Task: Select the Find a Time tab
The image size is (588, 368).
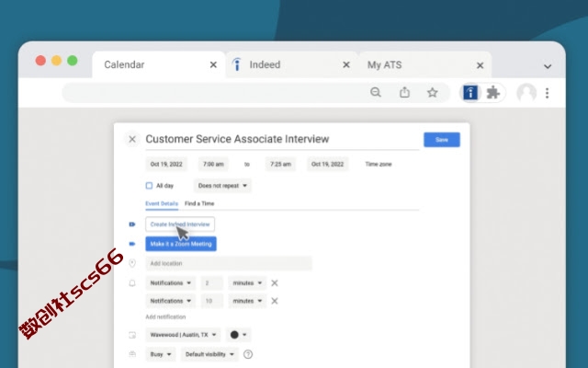Action: pyautogui.click(x=199, y=203)
